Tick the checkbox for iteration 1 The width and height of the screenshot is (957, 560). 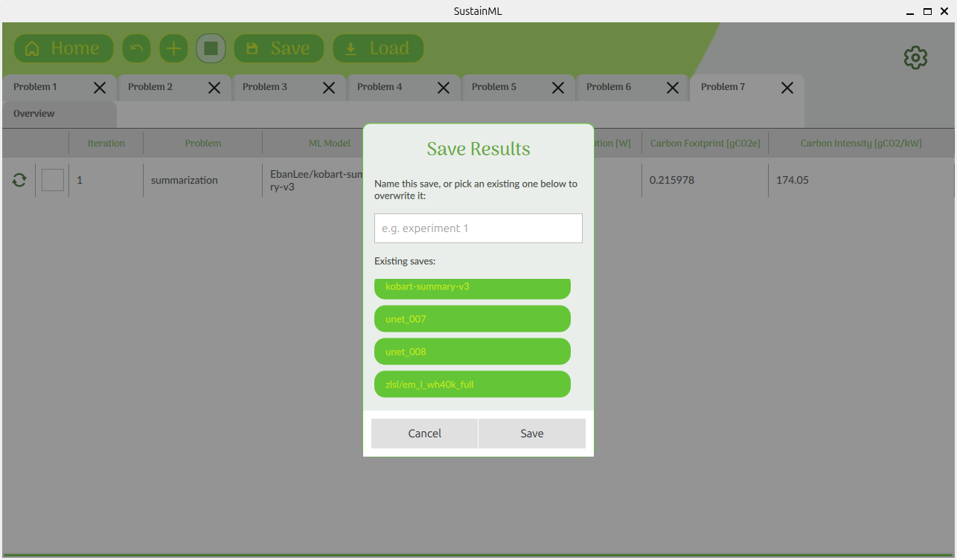point(53,180)
